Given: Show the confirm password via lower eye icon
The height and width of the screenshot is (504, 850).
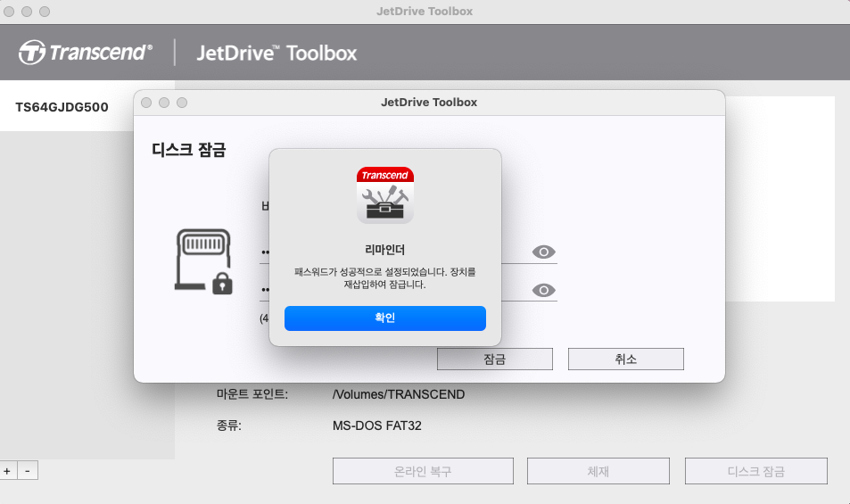Looking at the screenshot, I should pyautogui.click(x=543, y=290).
